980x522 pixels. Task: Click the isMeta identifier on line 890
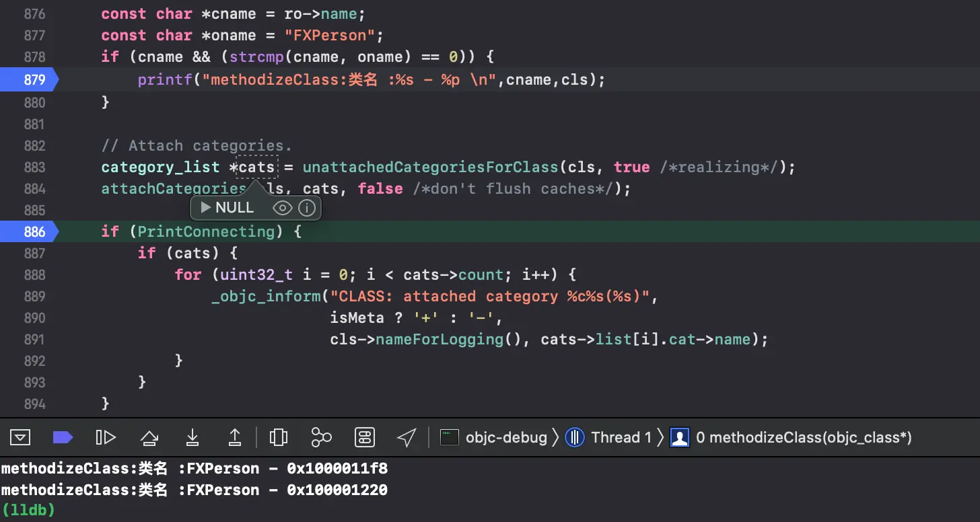pyautogui.click(x=357, y=318)
